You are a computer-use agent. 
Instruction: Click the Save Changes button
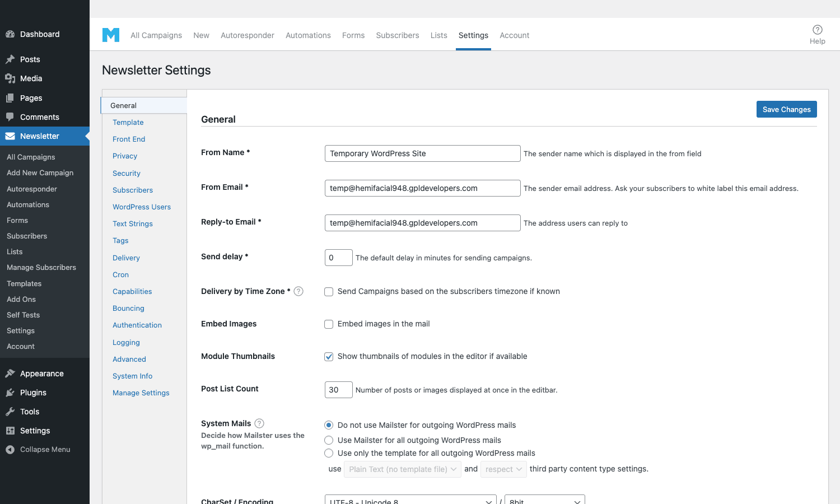pyautogui.click(x=787, y=109)
